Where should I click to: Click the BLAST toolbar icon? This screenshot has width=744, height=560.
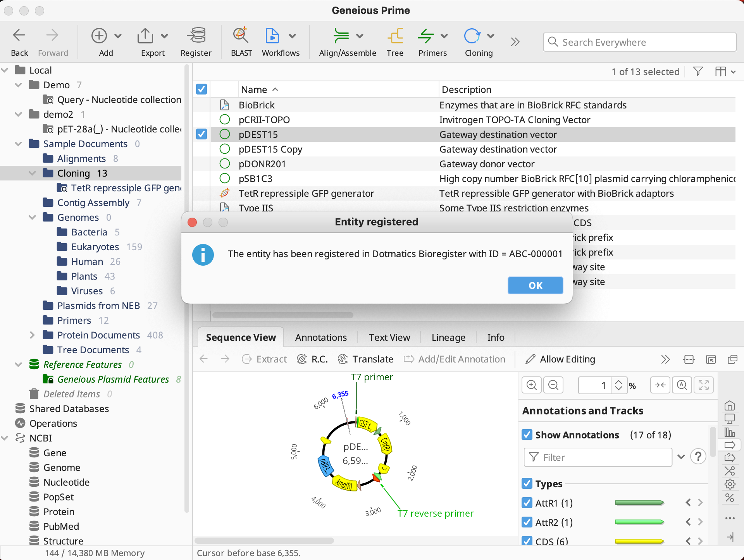tap(241, 36)
